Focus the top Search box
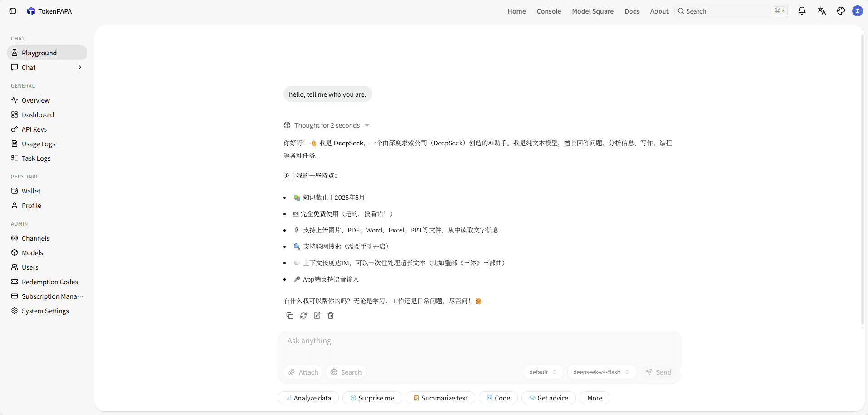This screenshot has width=868, height=415. pos(732,11)
